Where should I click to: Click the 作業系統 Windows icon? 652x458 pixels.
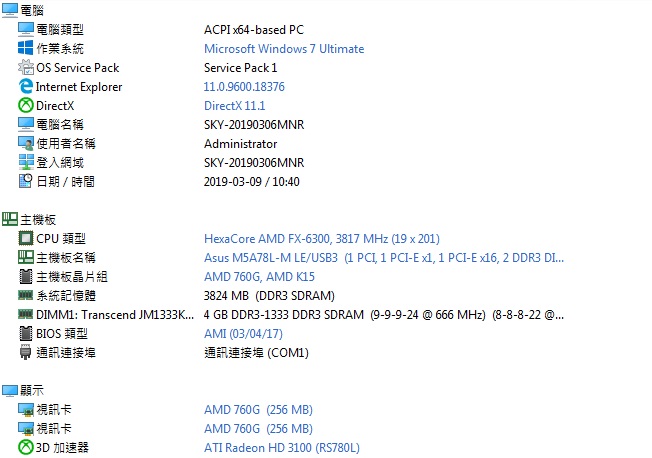[x=26, y=49]
